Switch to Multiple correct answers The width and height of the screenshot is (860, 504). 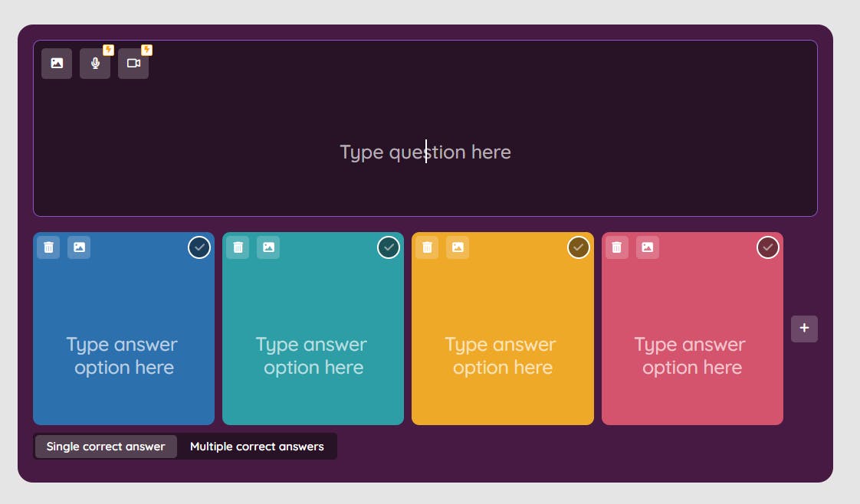[257, 447]
